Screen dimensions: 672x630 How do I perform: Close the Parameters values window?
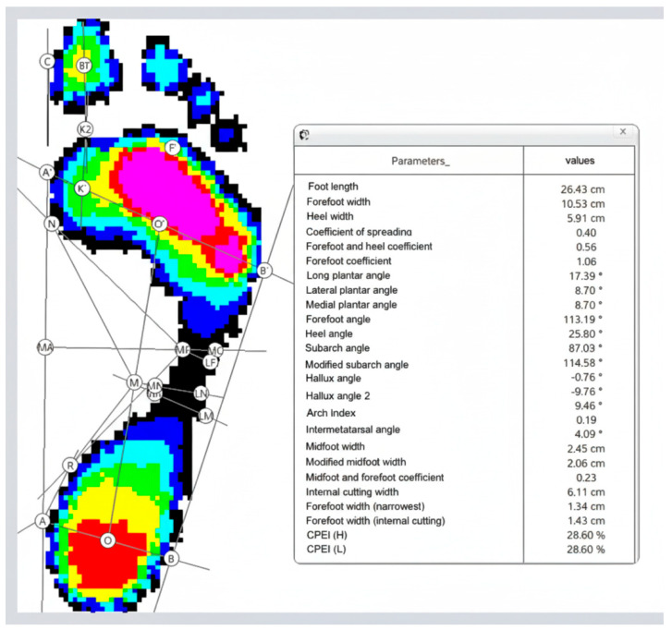[623, 131]
